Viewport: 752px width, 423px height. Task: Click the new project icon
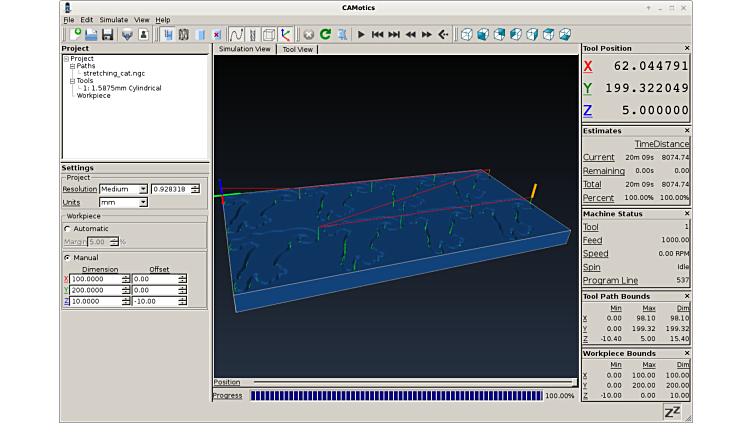click(x=76, y=34)
